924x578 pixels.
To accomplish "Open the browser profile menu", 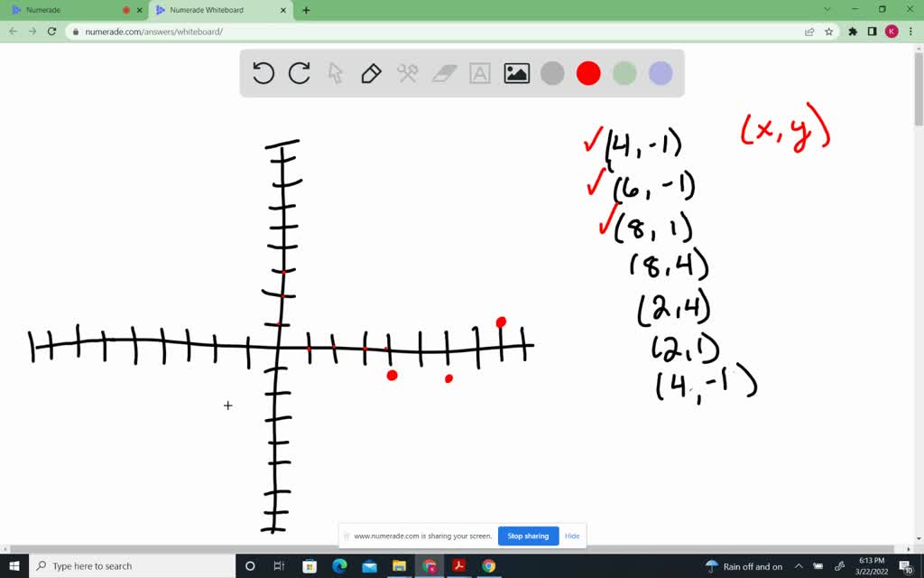I will point(892,30).
